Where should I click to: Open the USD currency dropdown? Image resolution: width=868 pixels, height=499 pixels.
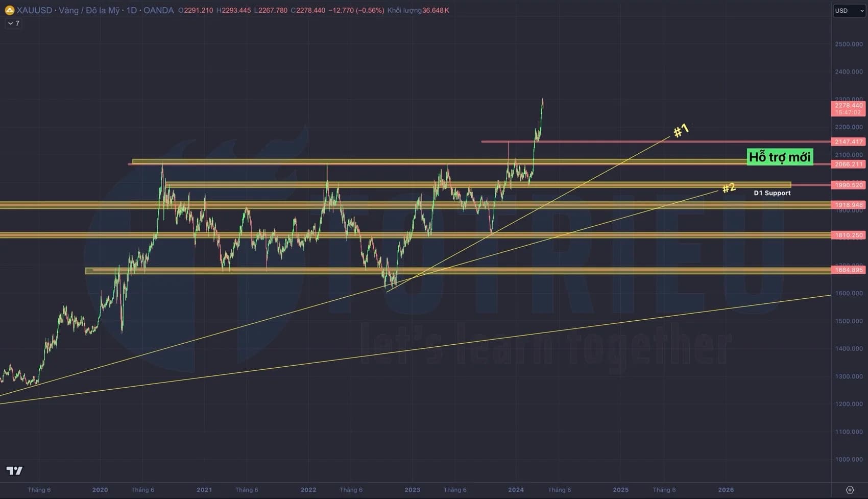tap(849, 11)
